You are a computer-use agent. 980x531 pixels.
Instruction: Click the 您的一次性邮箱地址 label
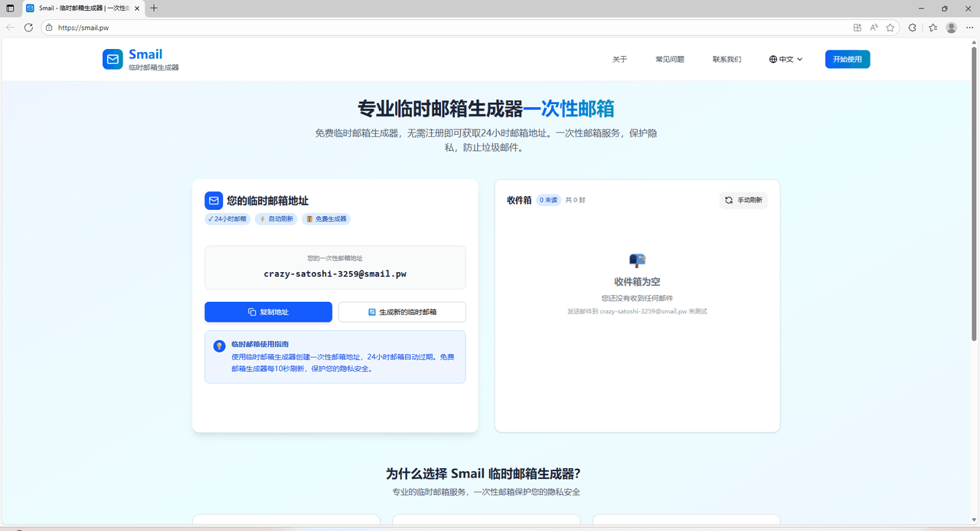click(x=335, y=258)
